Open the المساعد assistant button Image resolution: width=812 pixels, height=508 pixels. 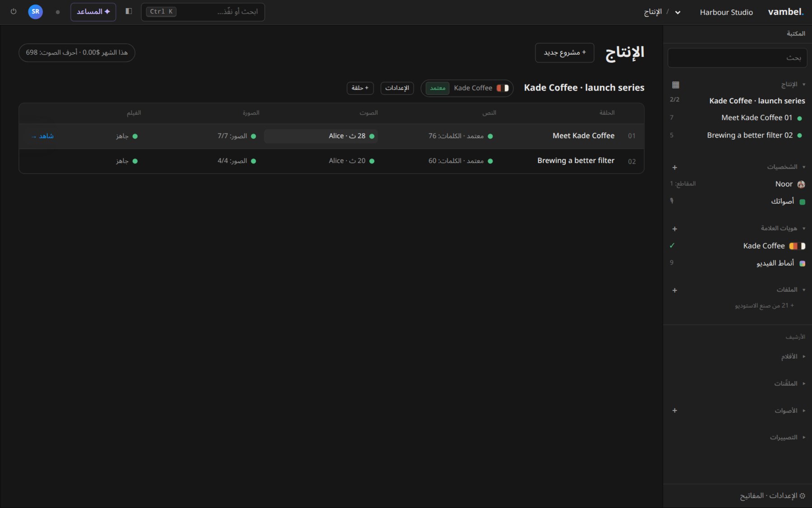pyautogui.click(x=93, y=12)
